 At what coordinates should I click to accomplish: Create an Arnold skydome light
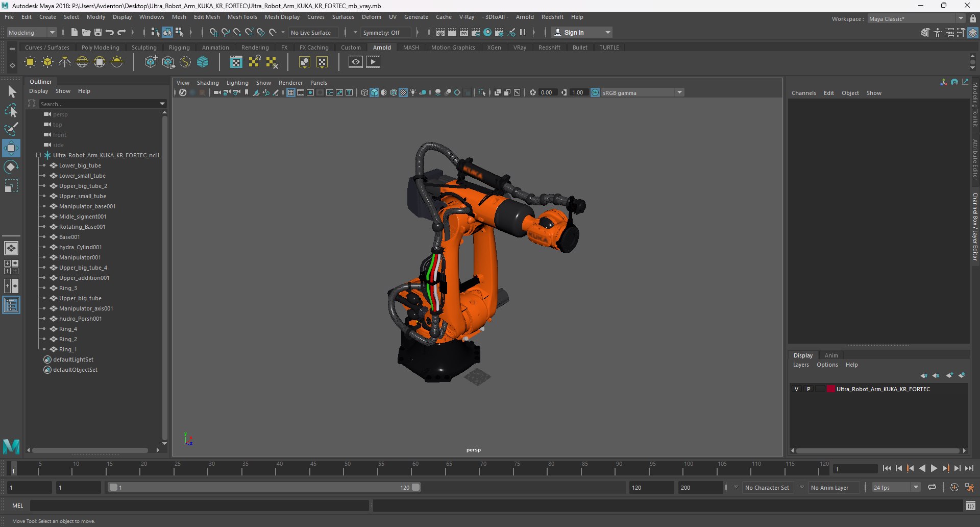[x=82, y=62]
